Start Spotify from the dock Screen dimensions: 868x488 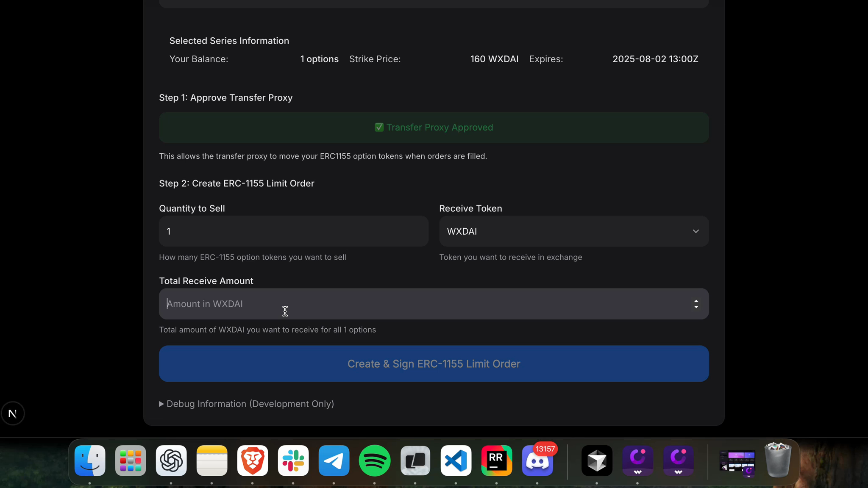click(374, 460)
